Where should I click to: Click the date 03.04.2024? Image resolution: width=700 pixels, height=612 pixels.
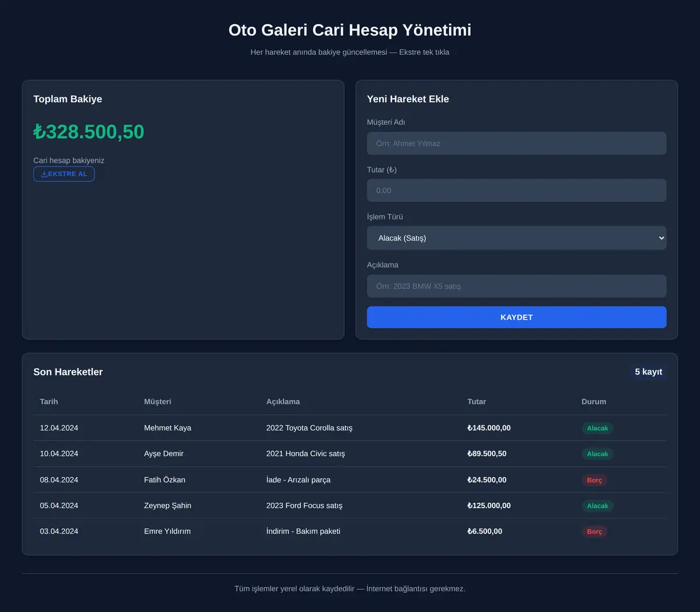pos(59,531)
